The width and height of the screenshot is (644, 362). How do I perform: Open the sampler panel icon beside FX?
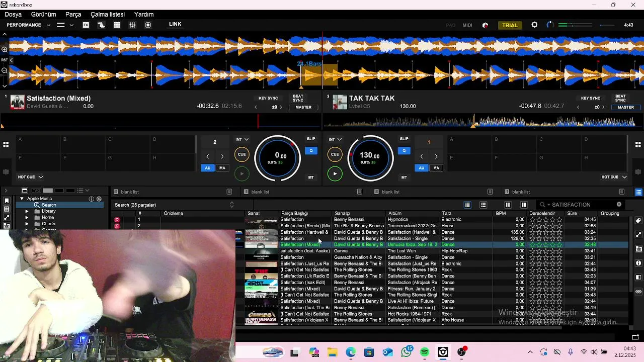click(101, 25)
